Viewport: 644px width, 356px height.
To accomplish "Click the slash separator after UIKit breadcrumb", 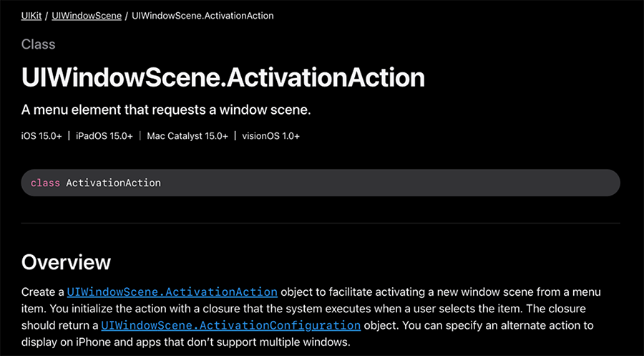I will 47,16.
